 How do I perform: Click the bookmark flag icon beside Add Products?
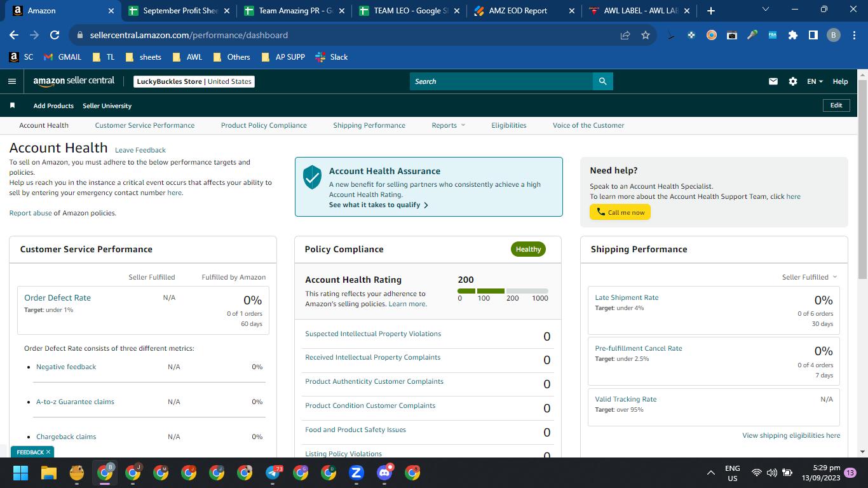tap(12, 105)
